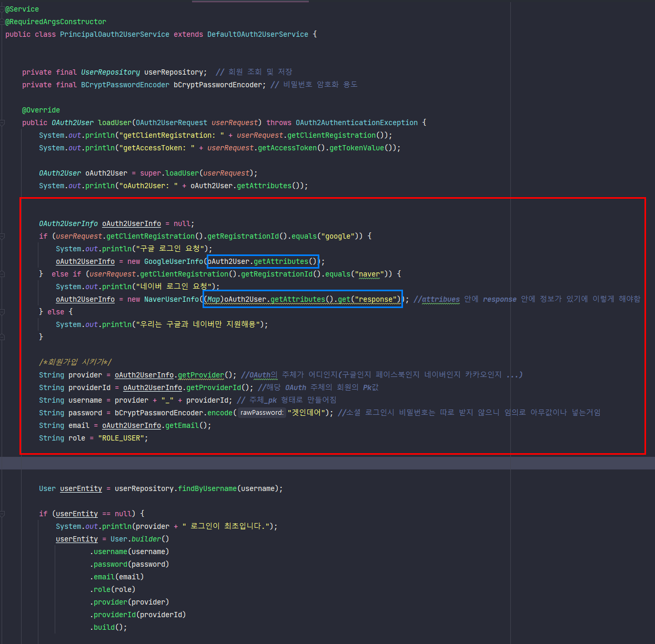This screenshot has width=655, height=644.
Task: Click the PrincipalOauth2UserService class name
Action: coord(115,34)
